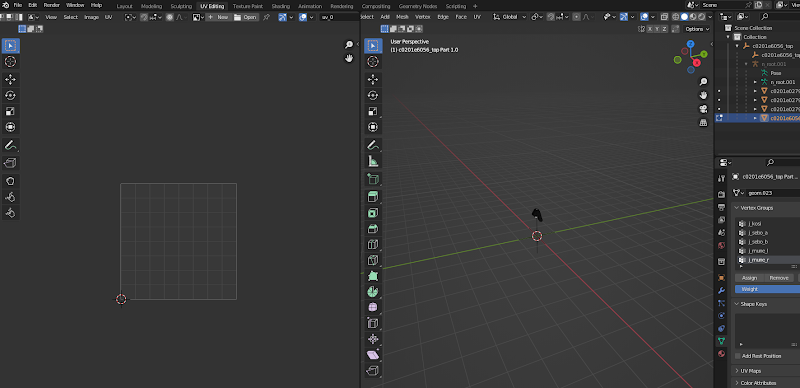Choose the Extrude Region tool
Viewport: 800px width, 388px height.
(373, 197)
